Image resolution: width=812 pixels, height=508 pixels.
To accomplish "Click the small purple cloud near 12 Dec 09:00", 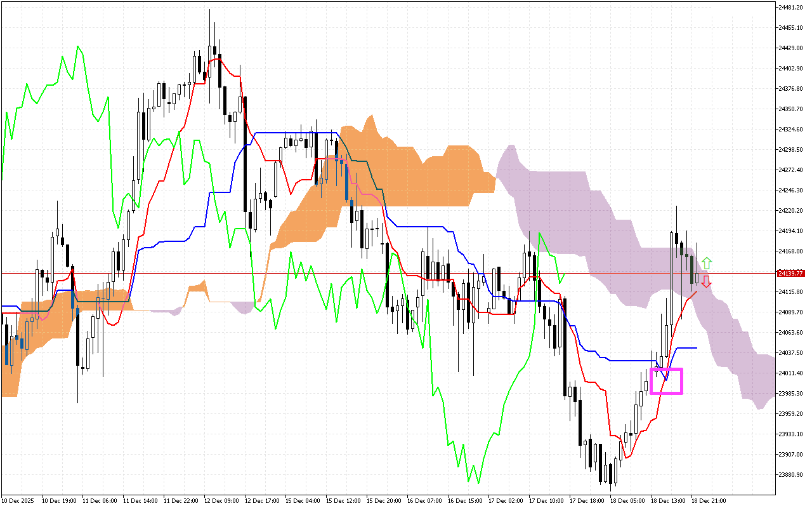I will (x=242, y=307).
